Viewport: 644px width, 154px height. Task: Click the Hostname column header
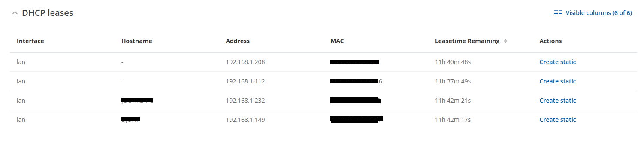137,41
